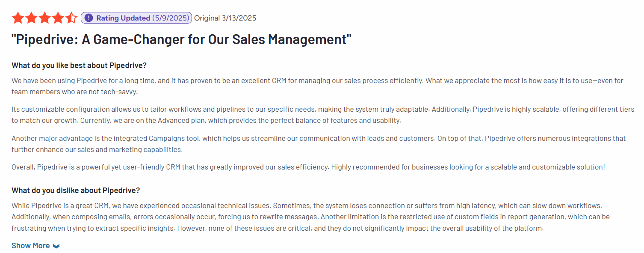Click sentence starting 'However, none of these issues'

(360, 228)
